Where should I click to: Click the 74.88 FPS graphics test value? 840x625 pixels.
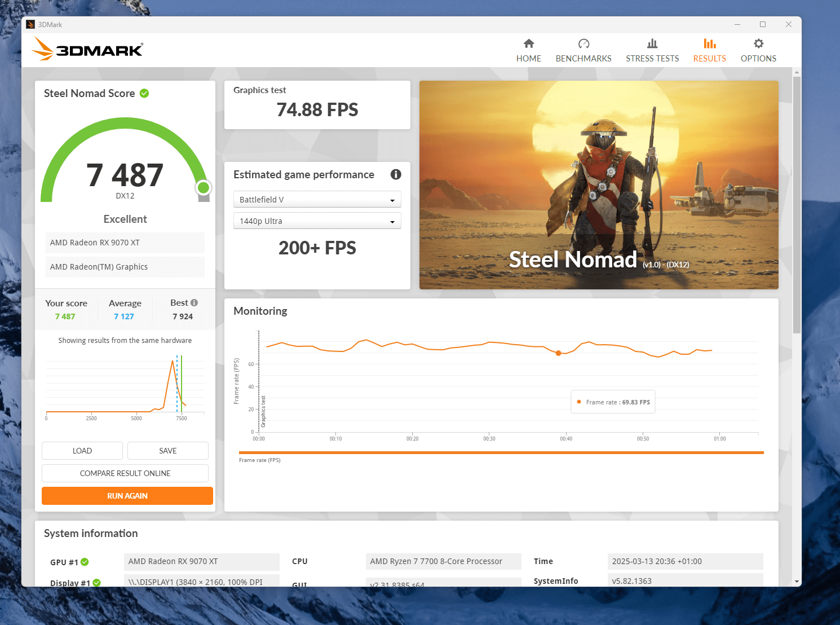(317, 109)
